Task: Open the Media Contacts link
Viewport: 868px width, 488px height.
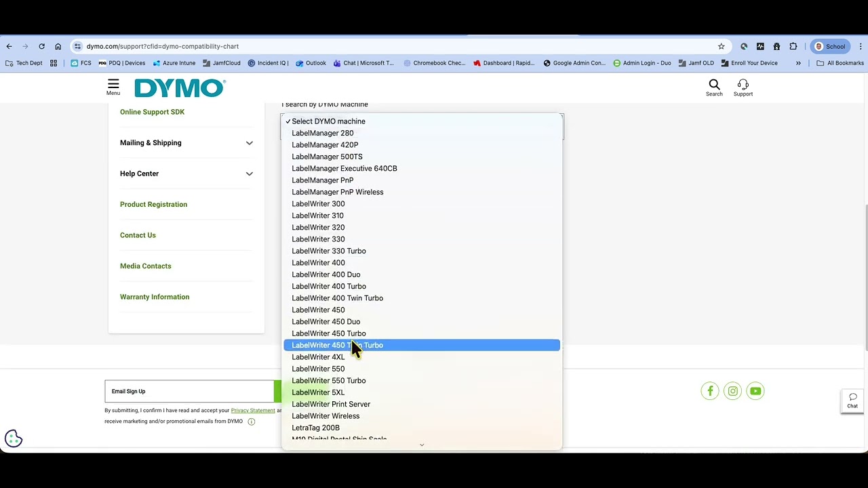Action: click(146, 266)
